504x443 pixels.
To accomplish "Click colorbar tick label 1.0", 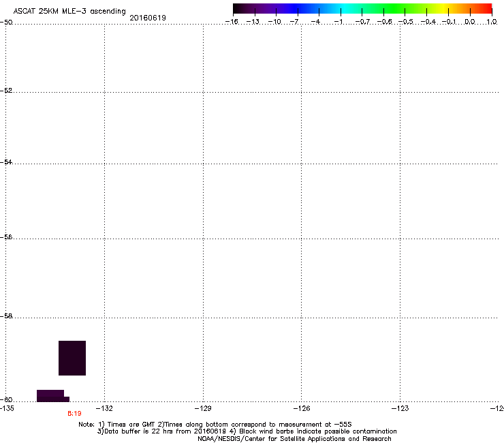I will point(492,22).
